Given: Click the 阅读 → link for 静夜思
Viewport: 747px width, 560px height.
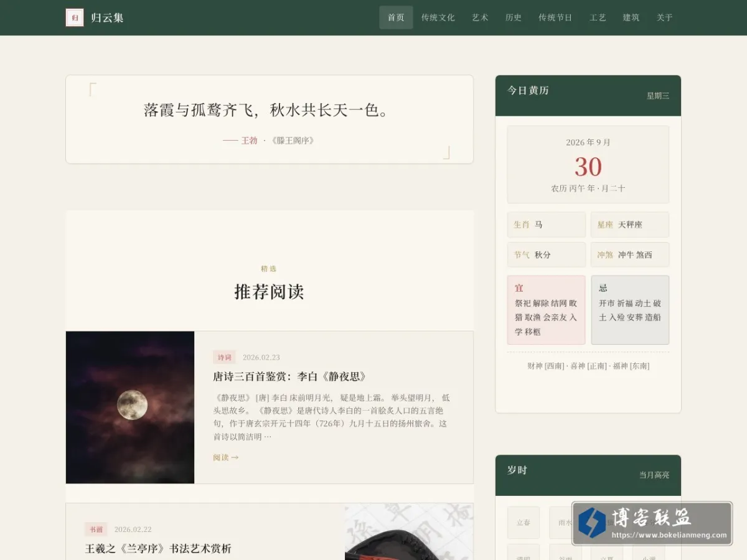Looking at the screenshot, I should (x=226, y=457).
